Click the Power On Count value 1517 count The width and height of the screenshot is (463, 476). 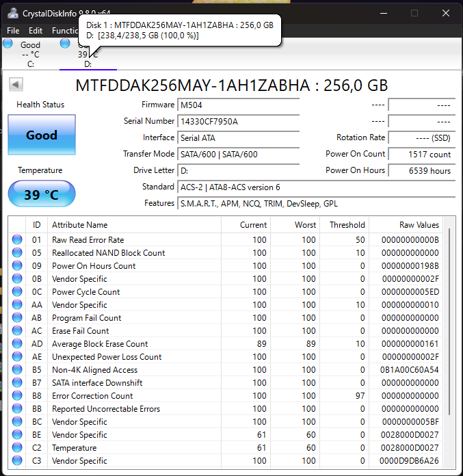coord(422,154)
